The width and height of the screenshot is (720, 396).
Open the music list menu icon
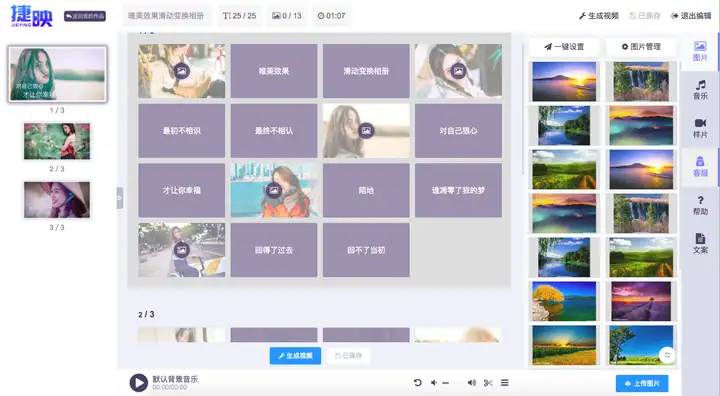[x=505, y=383]
